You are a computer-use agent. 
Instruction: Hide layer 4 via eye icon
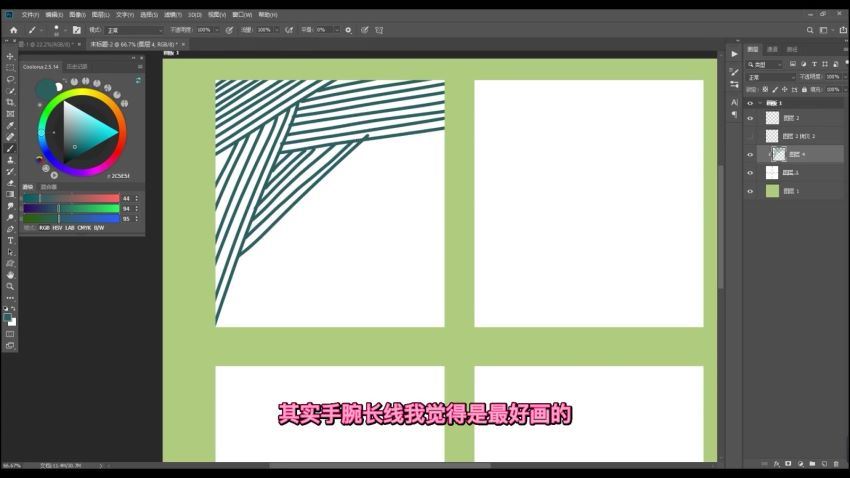pos(750,154)
